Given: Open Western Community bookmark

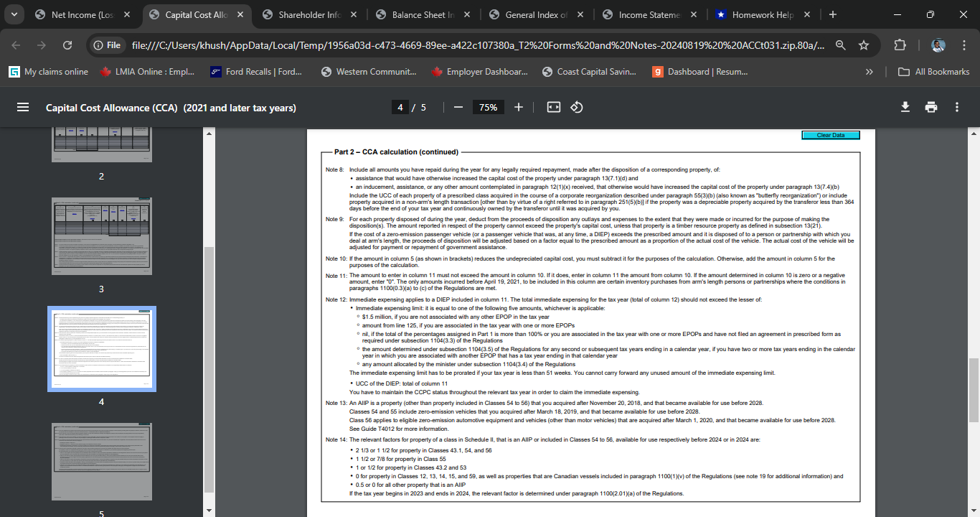Looking at the screenshot, I should coord(369,72).
